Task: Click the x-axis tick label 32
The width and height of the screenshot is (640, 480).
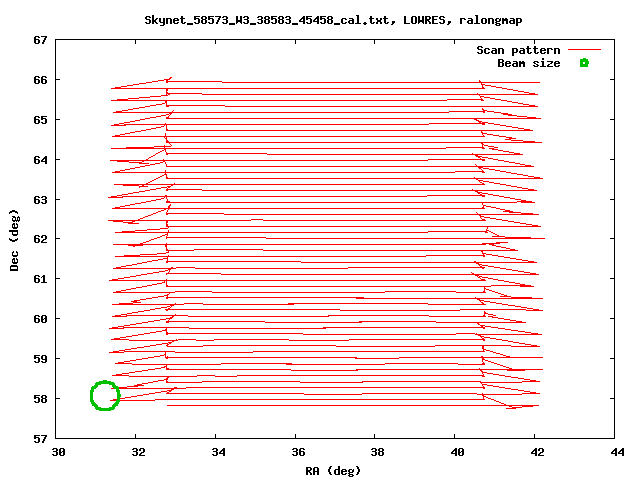Action: [x=138, y=452]
